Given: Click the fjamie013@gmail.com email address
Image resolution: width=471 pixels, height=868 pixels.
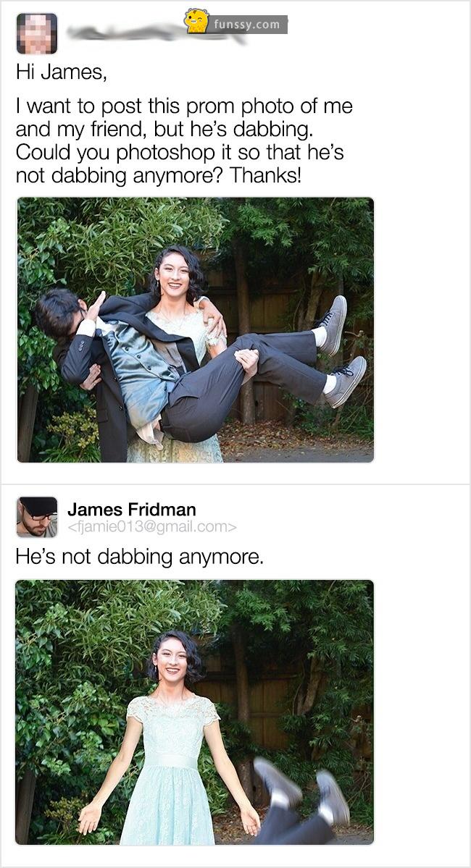Looking at the screenshot, I should (152, 528).
